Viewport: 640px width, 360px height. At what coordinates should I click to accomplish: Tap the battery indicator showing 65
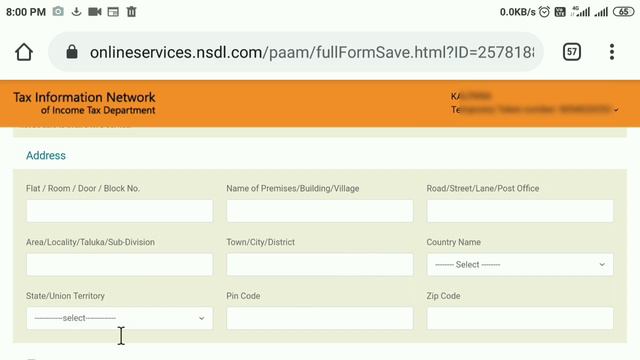pos(623,12)
